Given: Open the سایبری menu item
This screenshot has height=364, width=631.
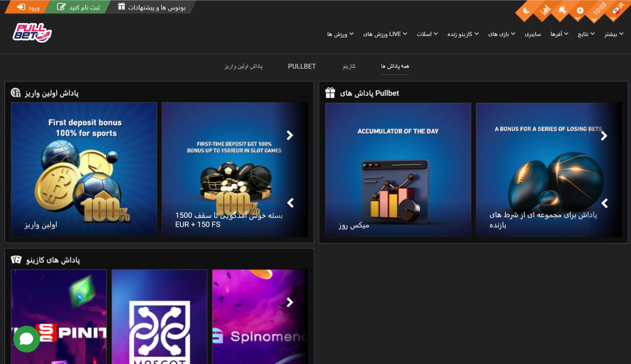Looking at the screenshot, I should (x=532, y=34).
